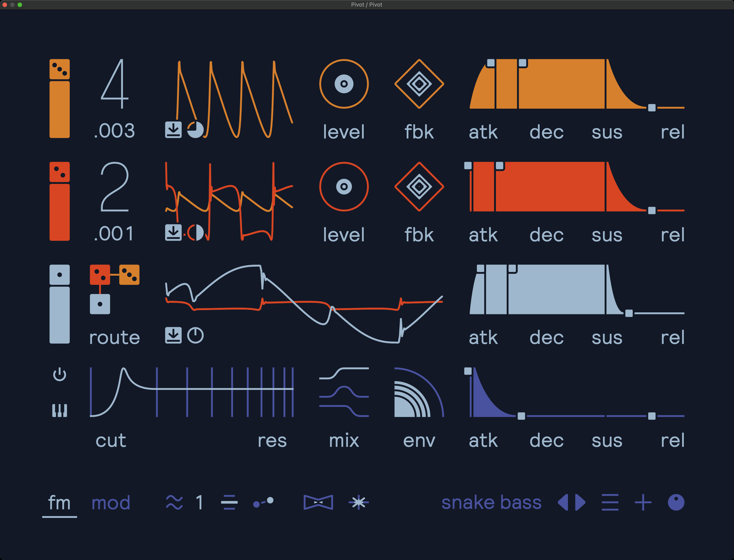
Task: Toggle the filter power button
Action: pyautogui.click(x=60, y=375)
